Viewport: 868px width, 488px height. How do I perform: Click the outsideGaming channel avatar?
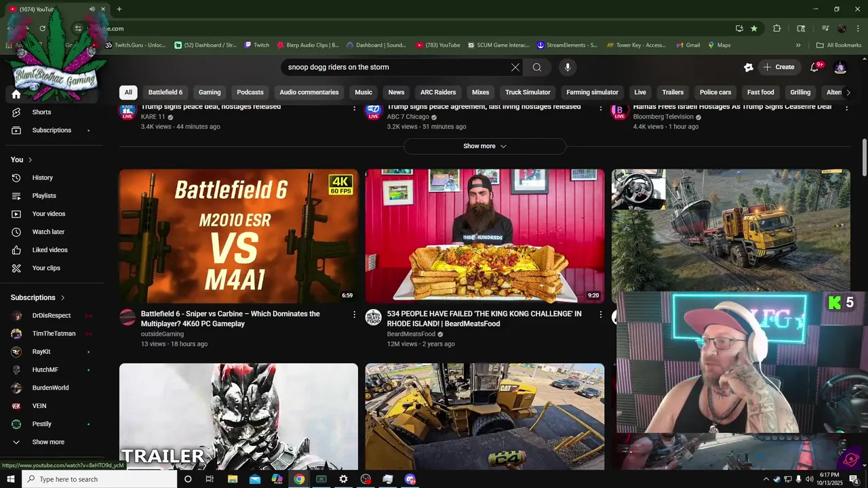pos(127,317)
